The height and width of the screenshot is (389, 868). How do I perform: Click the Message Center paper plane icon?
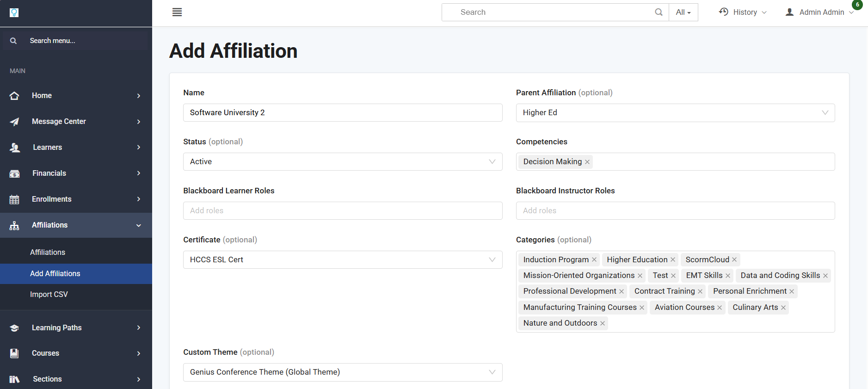[15, 122]
